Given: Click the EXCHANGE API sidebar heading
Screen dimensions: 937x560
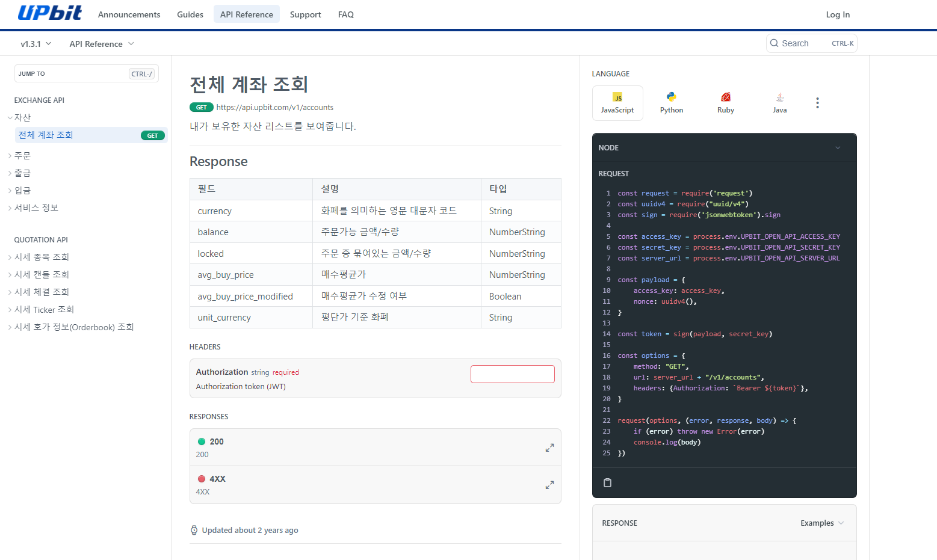Looking at the screenshot, I should click(39, 100).
